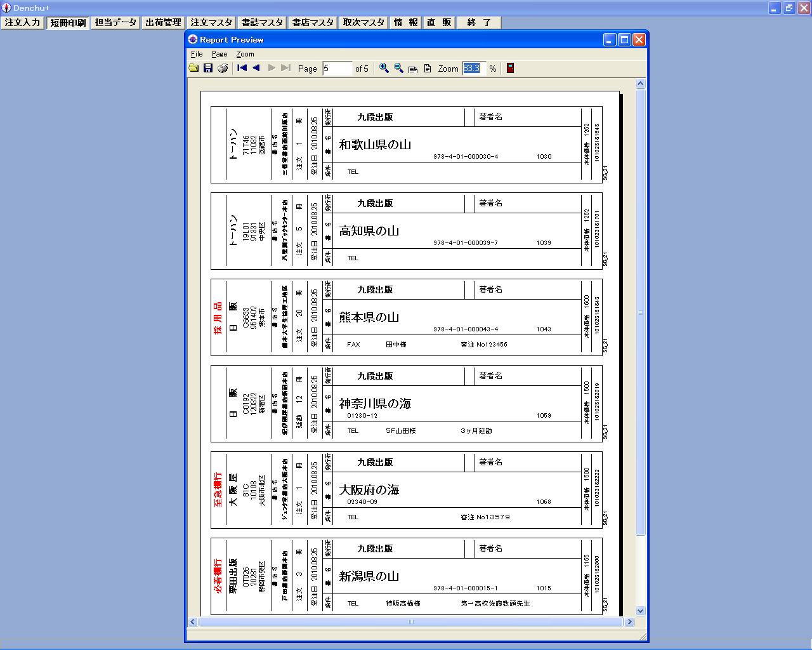This screenshot has width=812, height=650.
Task: Maximize the Report Preview window
Action: (x=624, y=40)
